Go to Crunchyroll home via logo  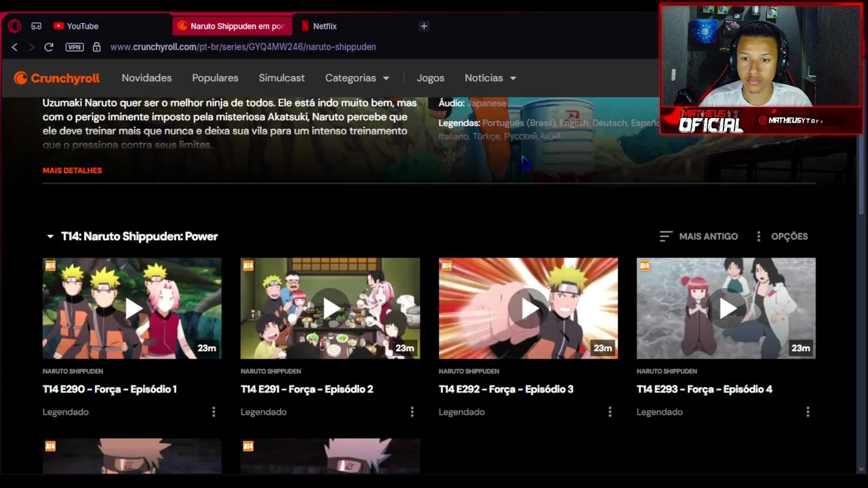click(57, 78)
